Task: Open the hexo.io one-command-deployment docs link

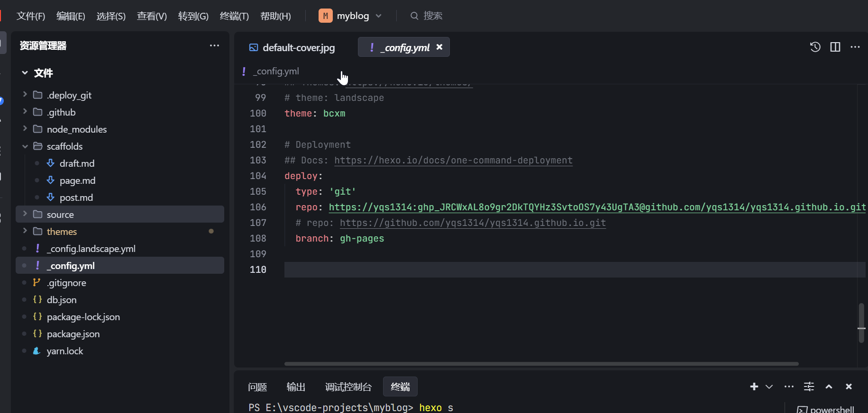Action: tap(453, 161)
